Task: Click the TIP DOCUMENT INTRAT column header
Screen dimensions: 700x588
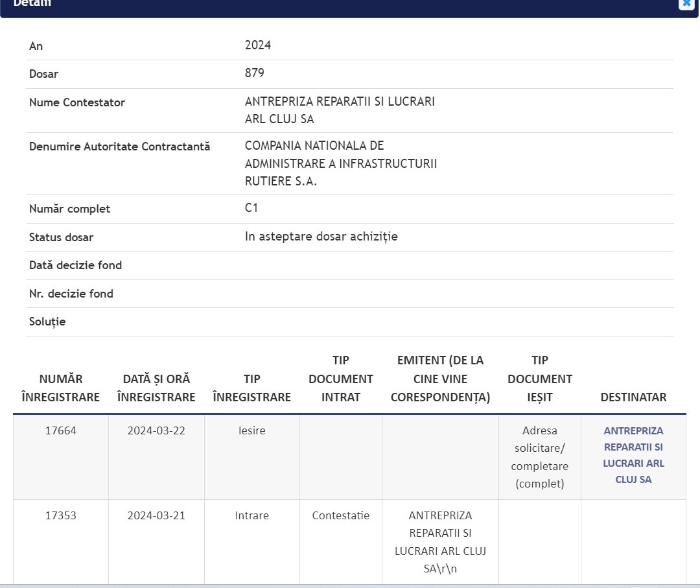Action: 341,379
